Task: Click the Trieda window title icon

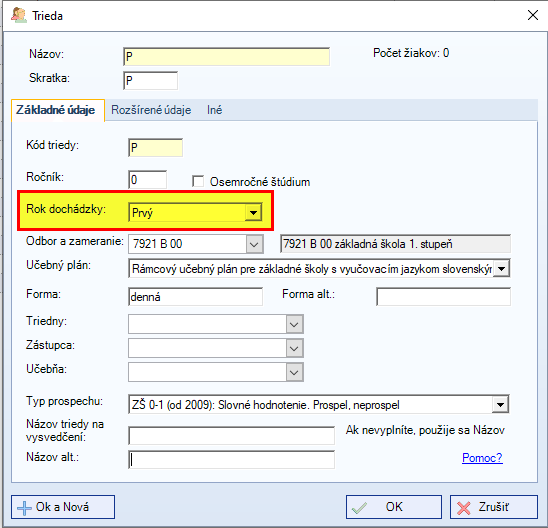Action: [19, 15]
